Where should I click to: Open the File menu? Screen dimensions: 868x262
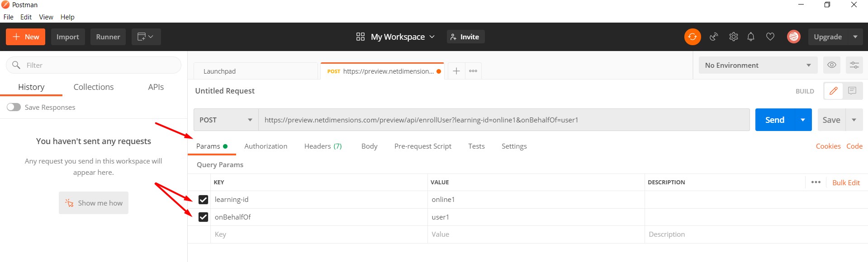9,17
